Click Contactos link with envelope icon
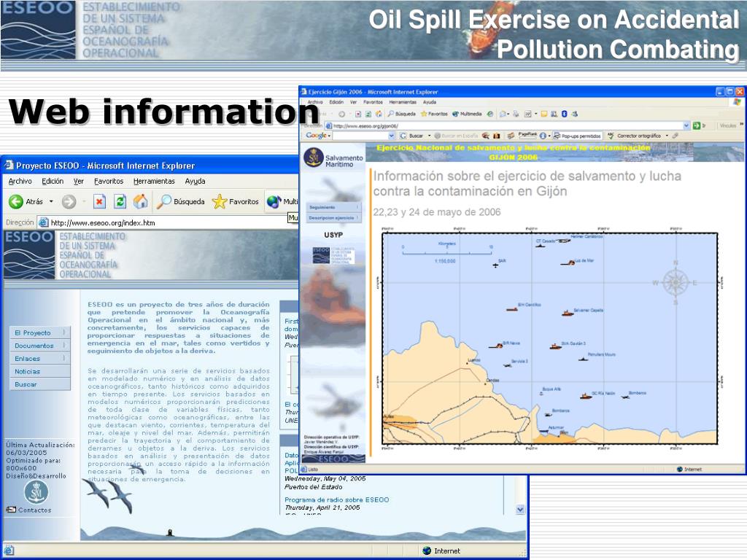The height and width of the screenshot is (560, 747). tap(28, 510)
